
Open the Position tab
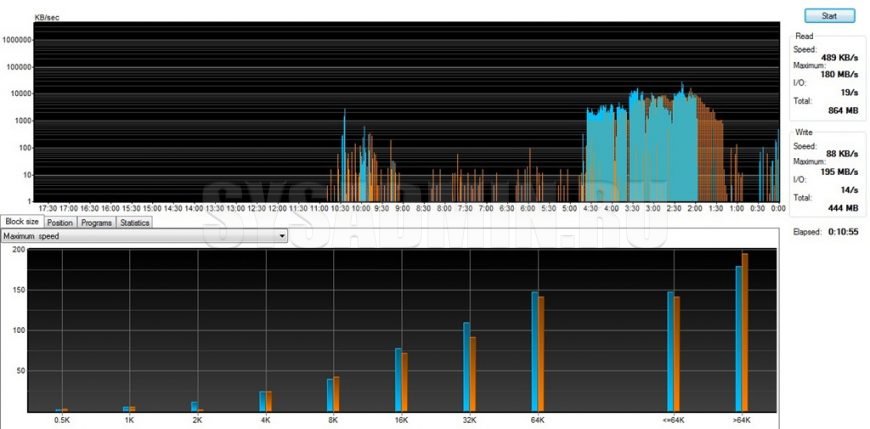coord(59,222)
